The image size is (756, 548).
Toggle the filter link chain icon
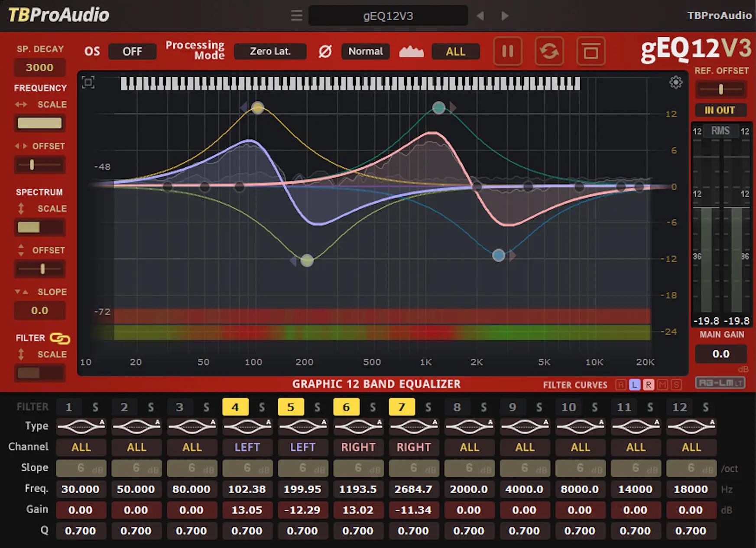60,338
